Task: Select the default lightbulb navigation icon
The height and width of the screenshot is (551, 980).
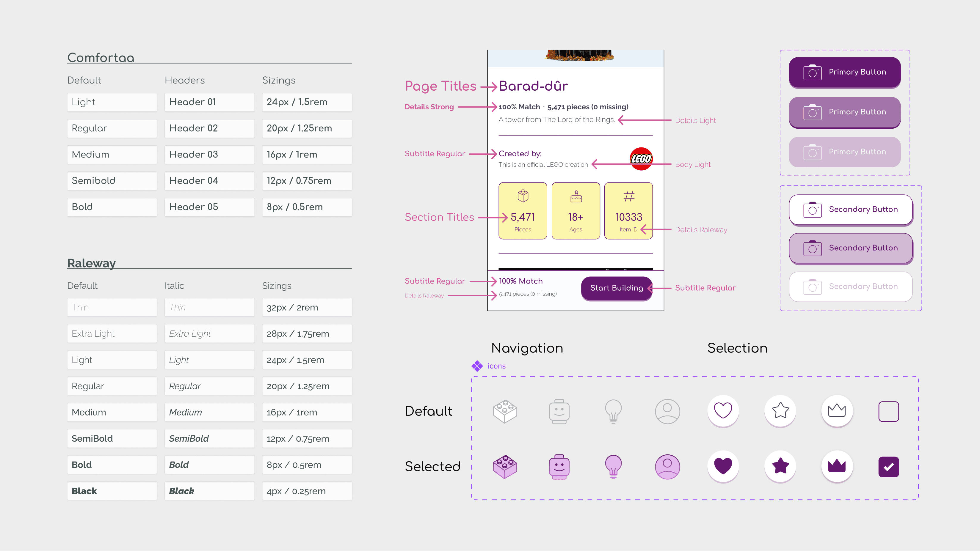Action: click(x=613, y=411)
